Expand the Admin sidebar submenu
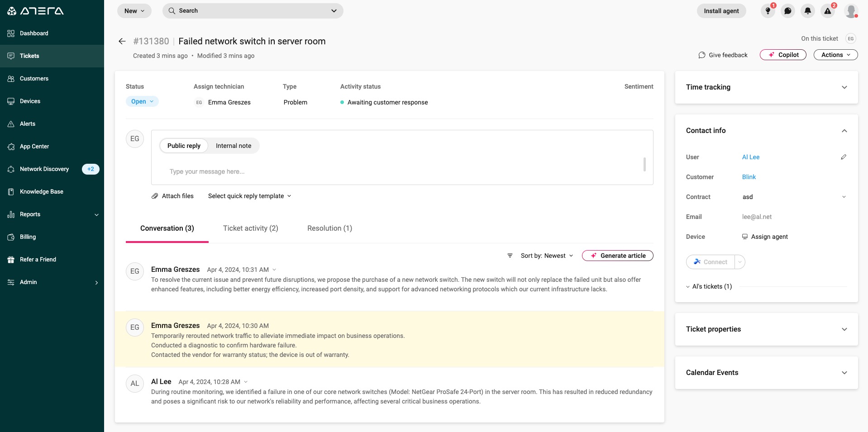This screenshot has height=432, width=868. [52, 282]
